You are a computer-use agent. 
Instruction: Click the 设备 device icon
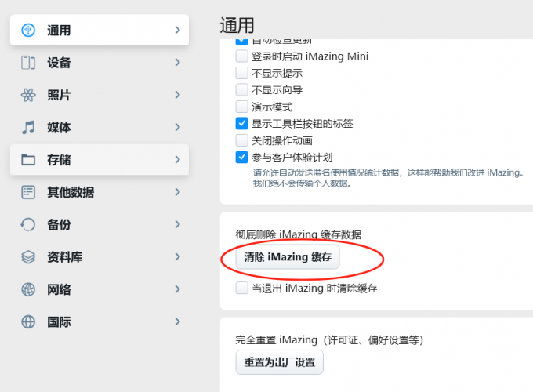pos(28,63)
